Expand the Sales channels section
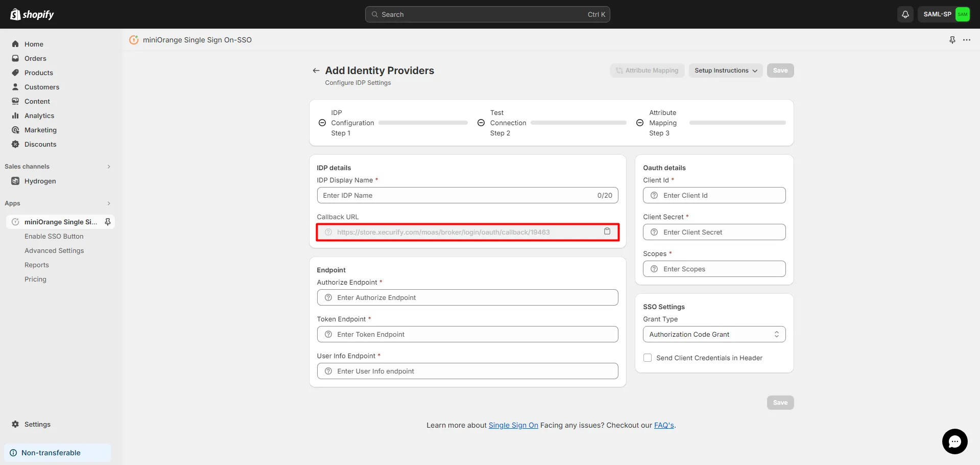 [x=109, y=167]
